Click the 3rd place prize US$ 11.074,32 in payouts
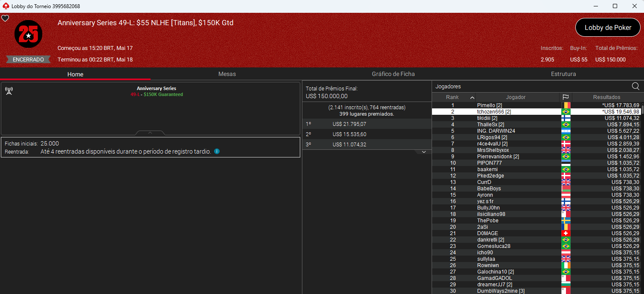Screen dimensions: 644x294 click(349, 145)
